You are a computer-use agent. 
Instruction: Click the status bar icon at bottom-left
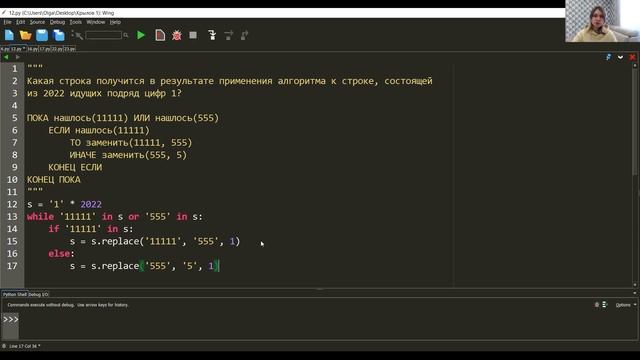4,346
